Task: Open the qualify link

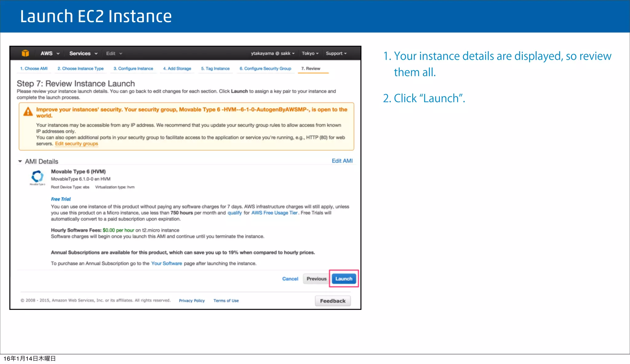Action: tap(235, 213)
